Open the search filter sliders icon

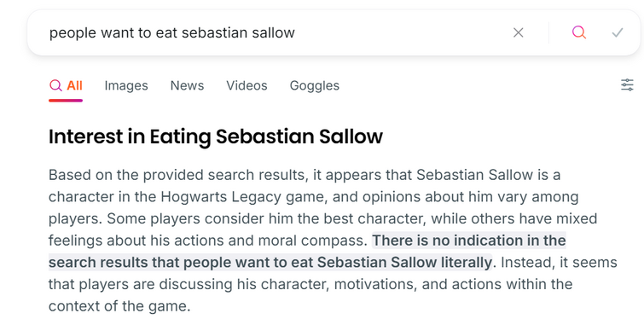click(627, 85)
